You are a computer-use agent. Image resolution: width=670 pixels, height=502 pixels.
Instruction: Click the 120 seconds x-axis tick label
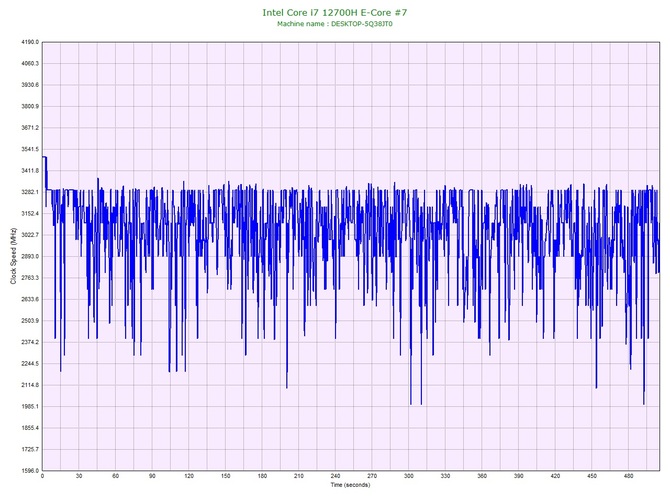point(189,476)
